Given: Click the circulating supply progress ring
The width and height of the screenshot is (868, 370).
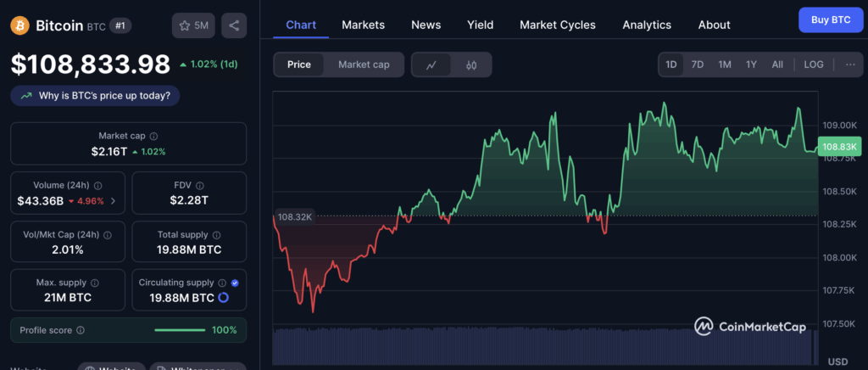Looking at the screenshot, I should [223, 297].
